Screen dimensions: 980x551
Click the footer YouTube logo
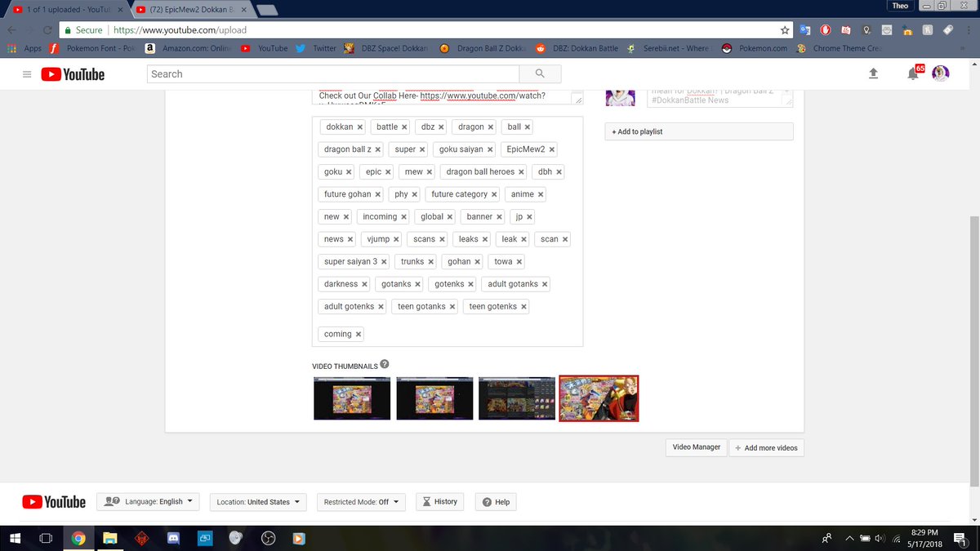pyautogui.click(x=54, y=502)
